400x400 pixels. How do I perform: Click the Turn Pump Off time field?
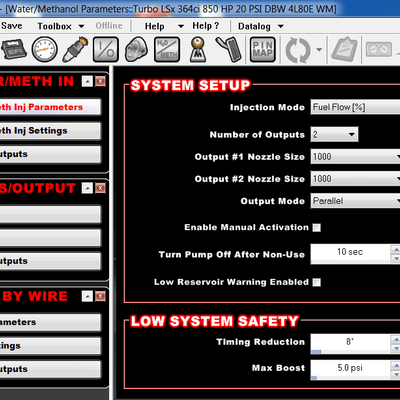(x=350, y=254)
